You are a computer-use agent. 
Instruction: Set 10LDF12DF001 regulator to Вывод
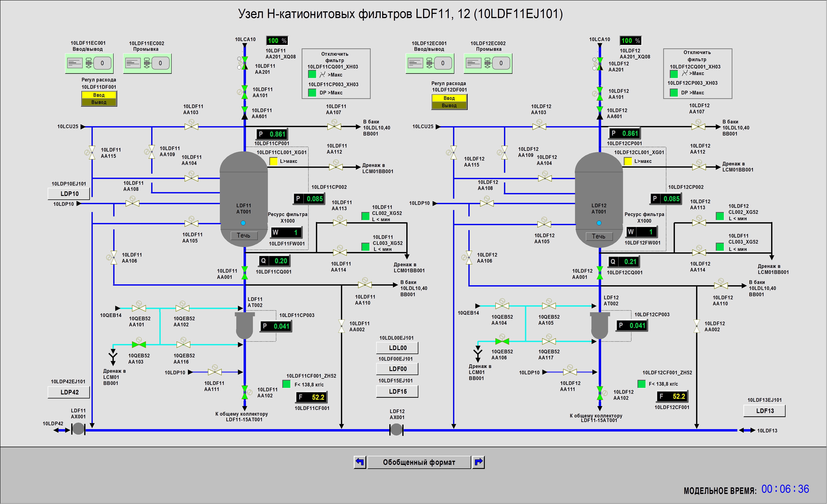(x=449, y=105)
